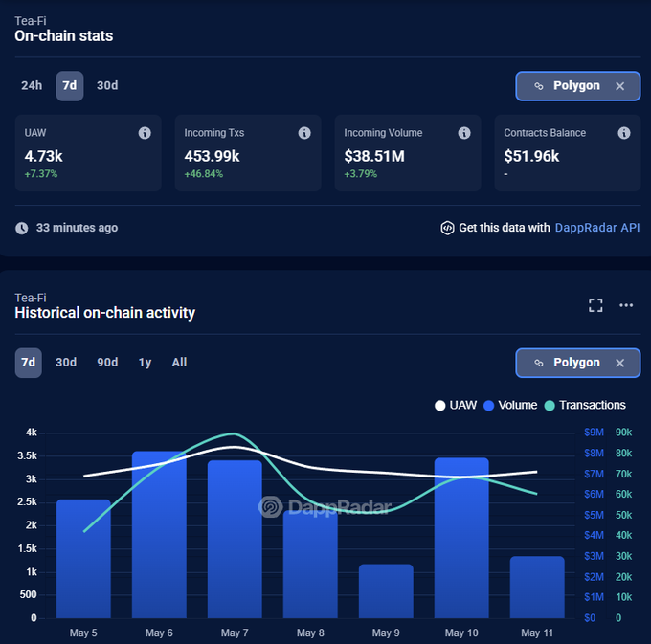
Task: Toggle UAW series in chart legend
Action: pos(455,405)
